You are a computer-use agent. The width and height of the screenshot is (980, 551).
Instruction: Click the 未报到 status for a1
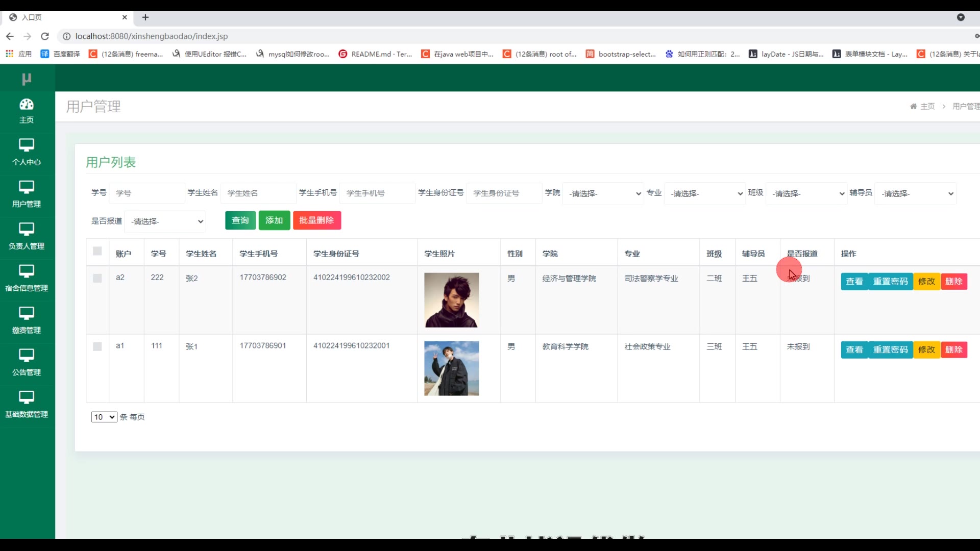798,347
